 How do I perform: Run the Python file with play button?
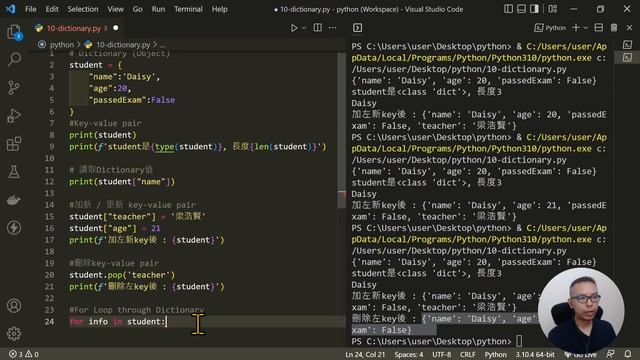[x=293, y=28]
